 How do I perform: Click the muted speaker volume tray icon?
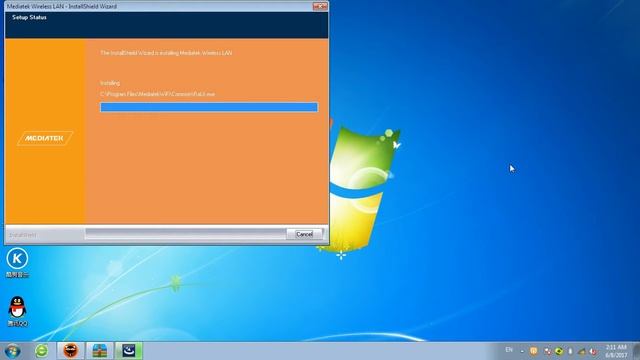coord(593,351)
